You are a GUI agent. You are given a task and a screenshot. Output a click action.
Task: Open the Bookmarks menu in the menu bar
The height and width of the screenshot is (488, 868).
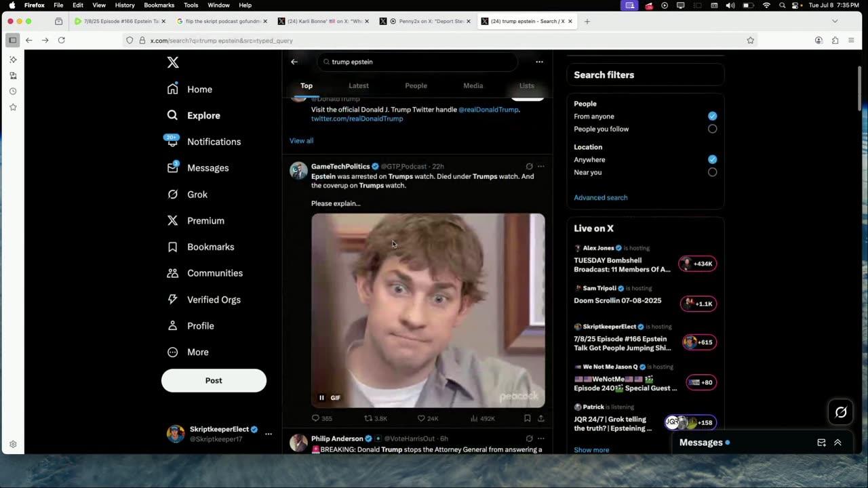[x=159, y=5]
